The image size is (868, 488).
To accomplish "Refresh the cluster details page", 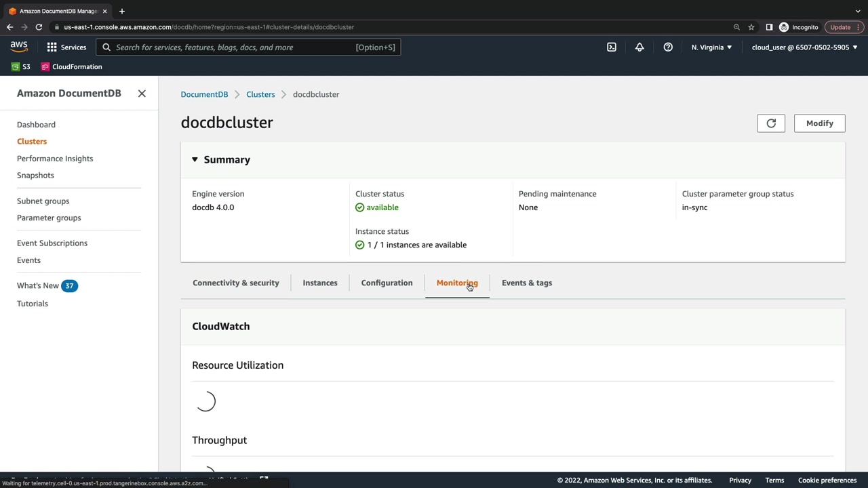I will 771,123.
